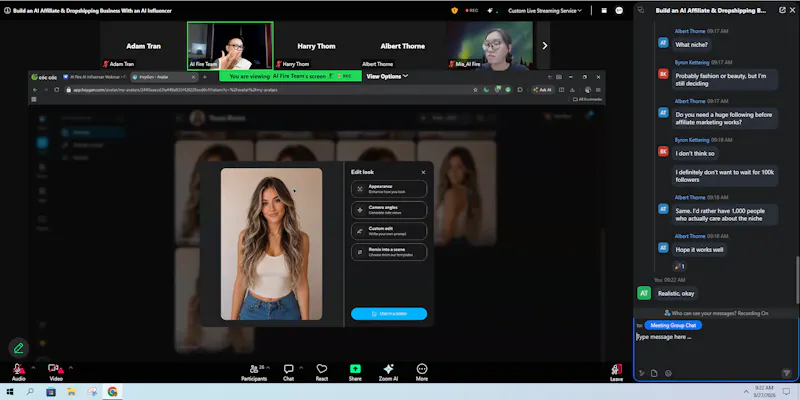The height and width of the screenshot is (400, 800).
Task: Open the Participants panel
Action: (254, 372)
